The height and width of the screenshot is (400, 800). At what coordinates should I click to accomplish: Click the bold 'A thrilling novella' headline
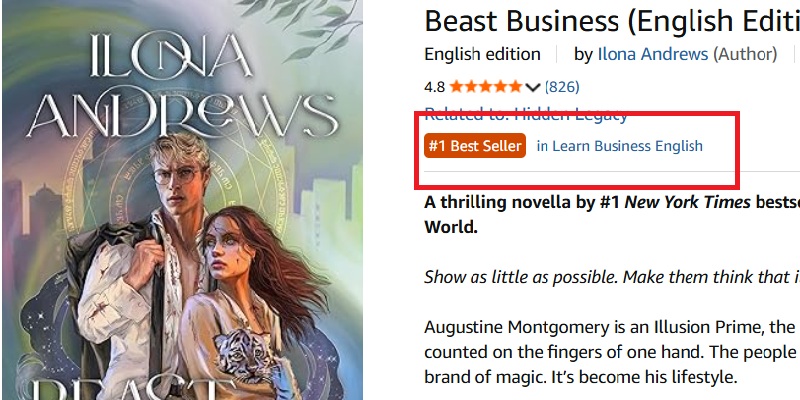tap(612, 214)
